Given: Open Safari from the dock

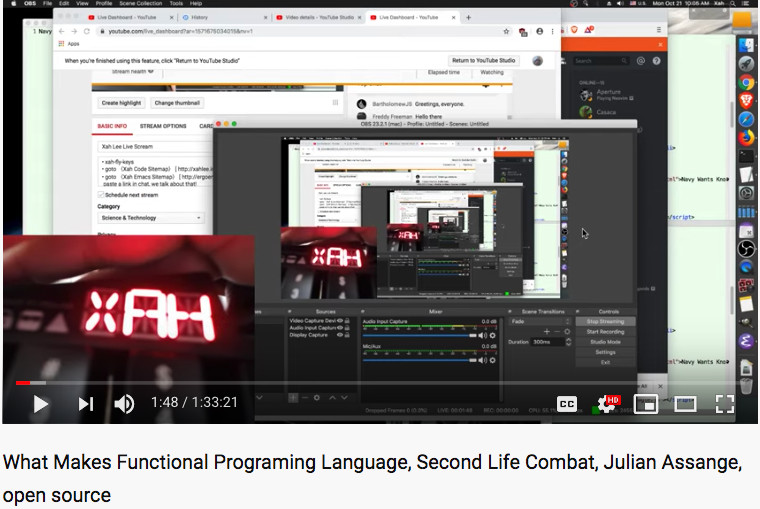Looking at the screenshot, I should 746,119.
